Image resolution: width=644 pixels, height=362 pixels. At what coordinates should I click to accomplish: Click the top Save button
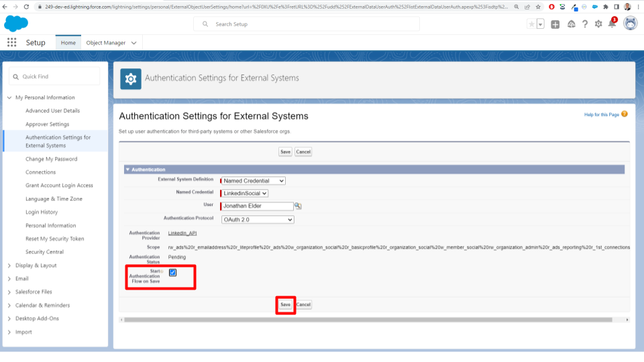coord(286,152)
